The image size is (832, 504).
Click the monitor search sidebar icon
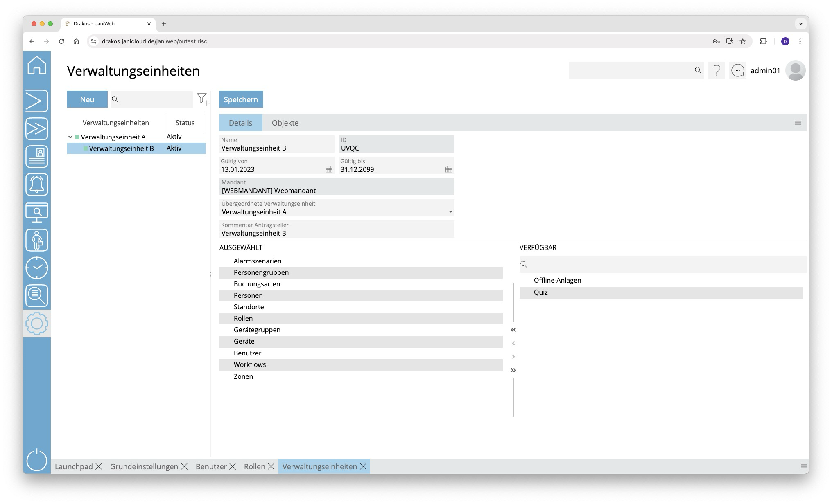[37, 212]
